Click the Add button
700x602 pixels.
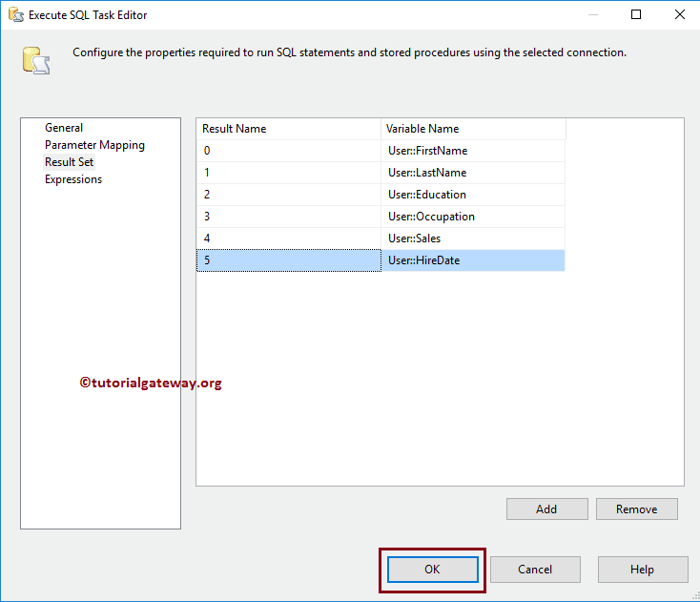[546, 509]
